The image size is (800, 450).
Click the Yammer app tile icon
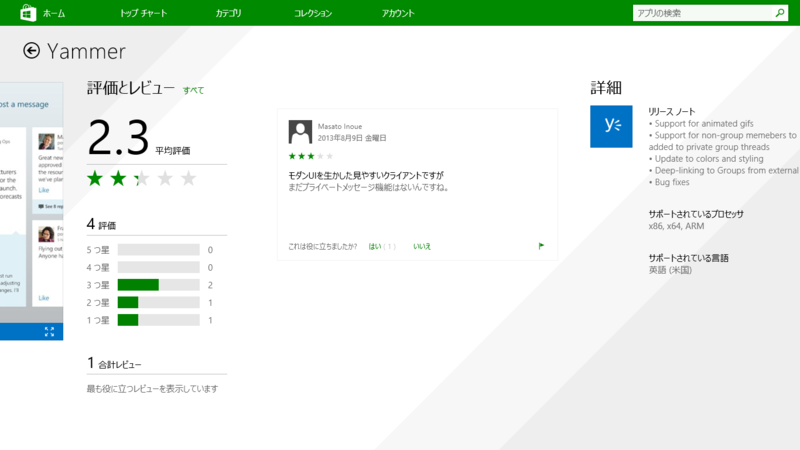611,127
